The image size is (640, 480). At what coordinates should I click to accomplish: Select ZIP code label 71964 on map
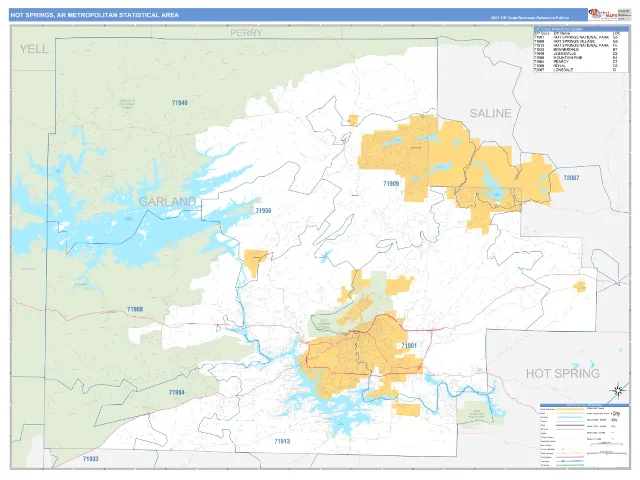point(176,392)
